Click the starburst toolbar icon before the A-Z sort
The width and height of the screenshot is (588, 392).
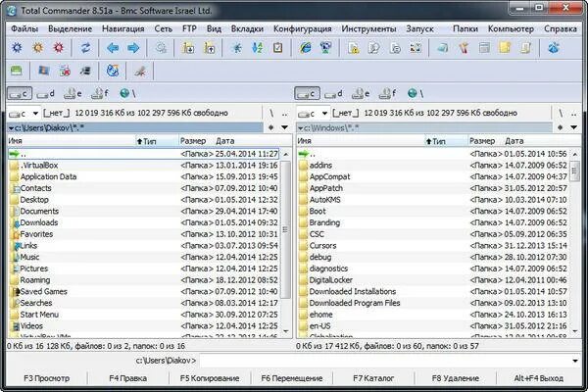click(236, 48)
